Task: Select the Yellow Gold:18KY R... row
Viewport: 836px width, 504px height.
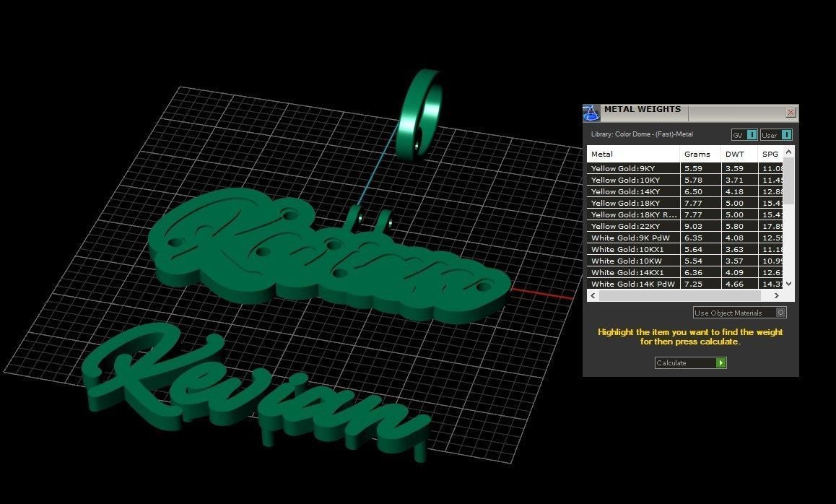Action: tap(685, 214)
